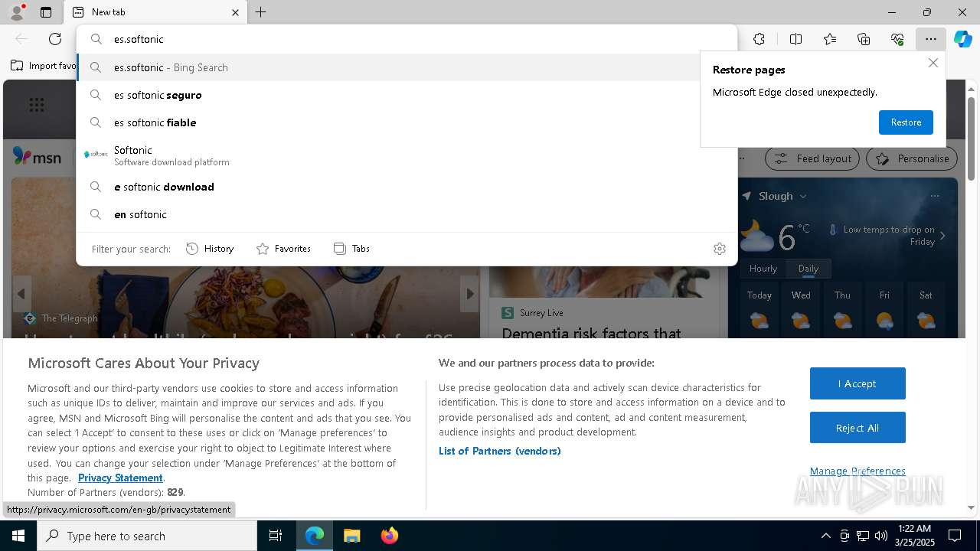Image resolution: width=980 pixels, height=551 pixels.
Task: Choose the 'es softonic seguro' suggestion
Action: coord(407,95)
